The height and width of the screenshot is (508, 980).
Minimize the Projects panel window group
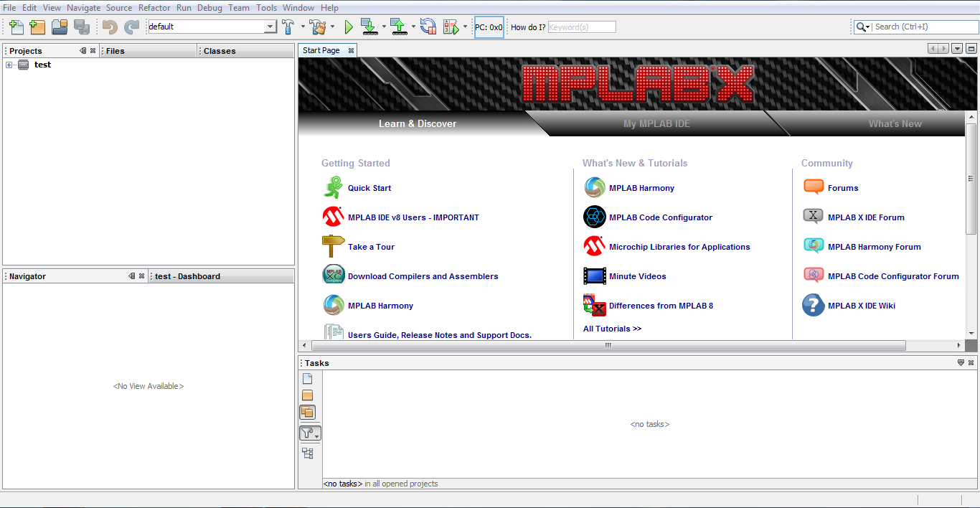click(83, 51)
